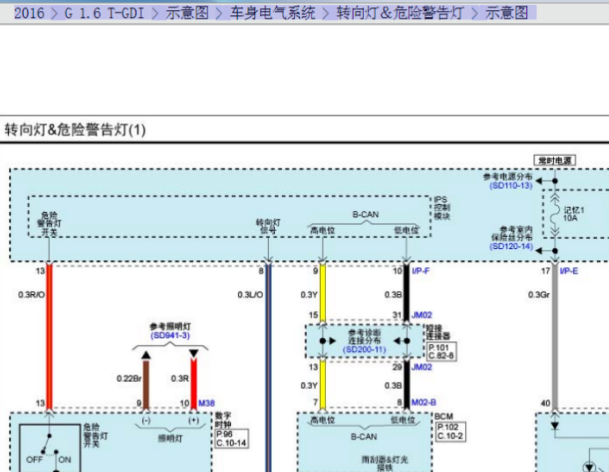Click the P.102 C.10-2 location box

point(450,432)
